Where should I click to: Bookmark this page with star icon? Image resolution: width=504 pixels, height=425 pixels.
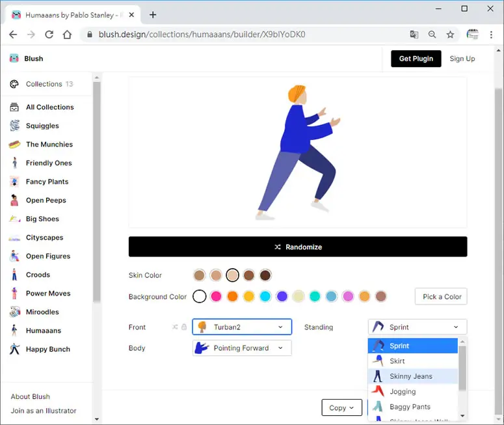pos(450,34)
